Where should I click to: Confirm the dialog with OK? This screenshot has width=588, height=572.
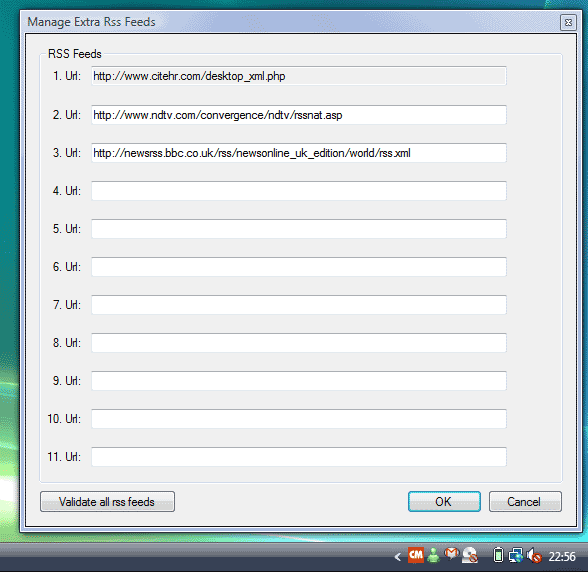click(x=444, y=501)
